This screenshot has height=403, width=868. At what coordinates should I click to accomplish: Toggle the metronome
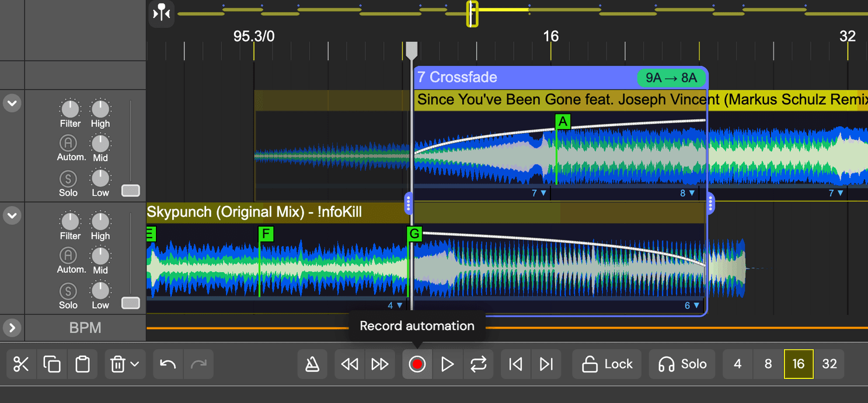[312, 364]
